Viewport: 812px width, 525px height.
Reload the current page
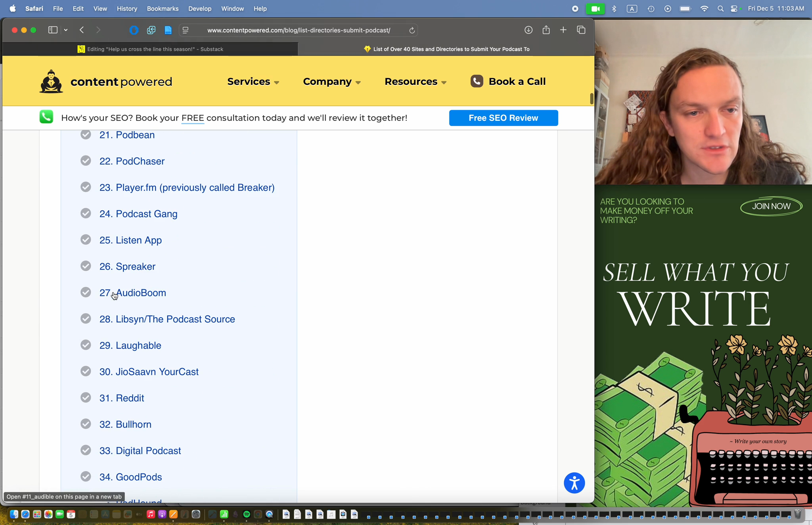[412, 30]
